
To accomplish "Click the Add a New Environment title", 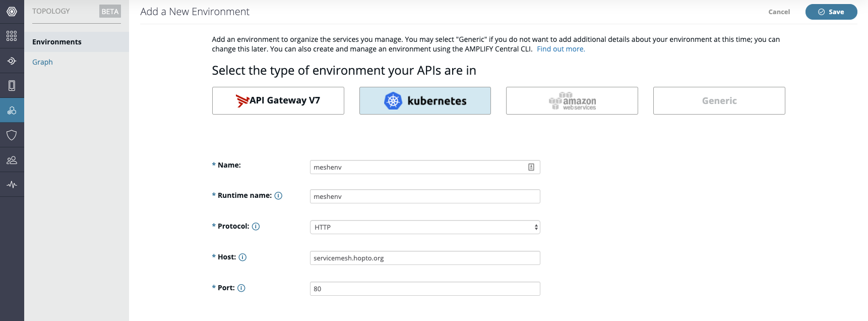I will [195, 12].
